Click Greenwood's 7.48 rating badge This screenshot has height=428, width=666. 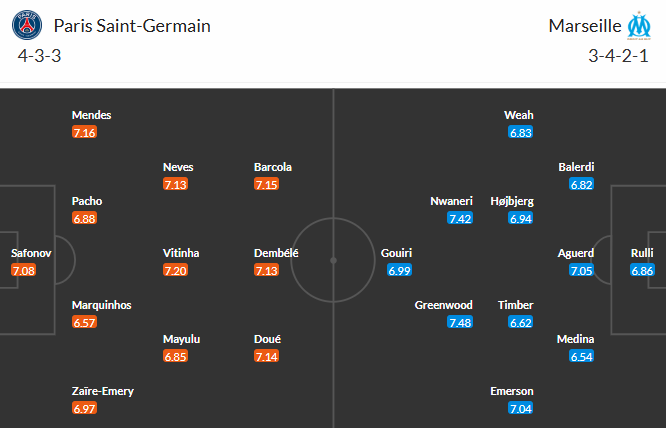tap(461, 322)
